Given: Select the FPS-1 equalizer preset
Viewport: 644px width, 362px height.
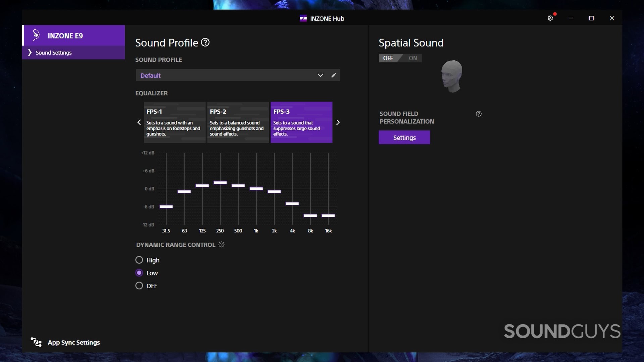Looking at the screenshot, I should (174, 122).
